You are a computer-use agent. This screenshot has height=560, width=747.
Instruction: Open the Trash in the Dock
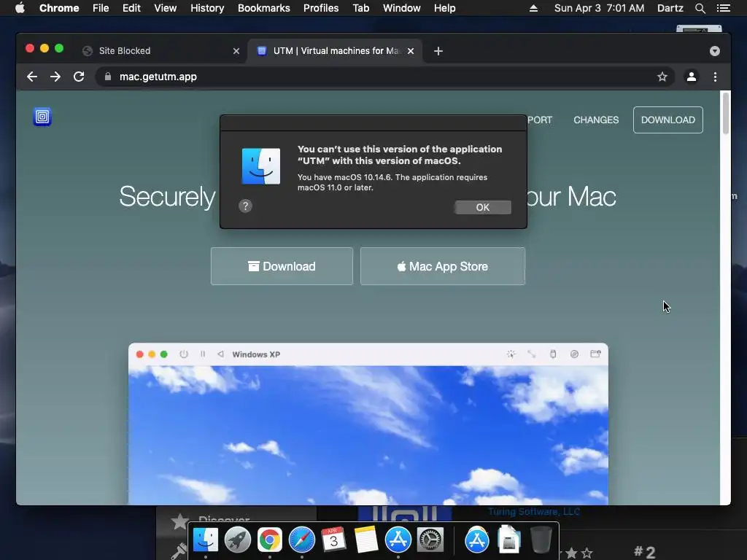541,540
